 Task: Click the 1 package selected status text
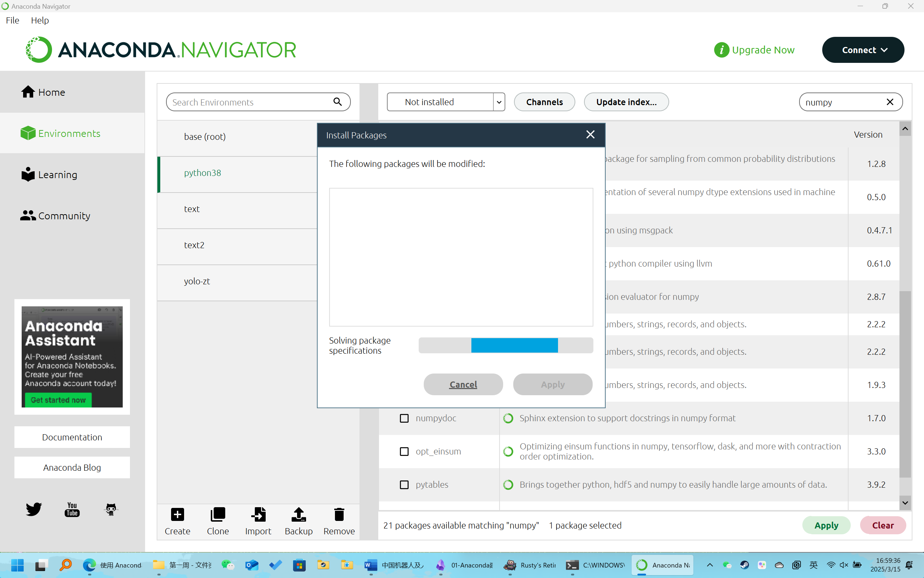click(585, 526)
